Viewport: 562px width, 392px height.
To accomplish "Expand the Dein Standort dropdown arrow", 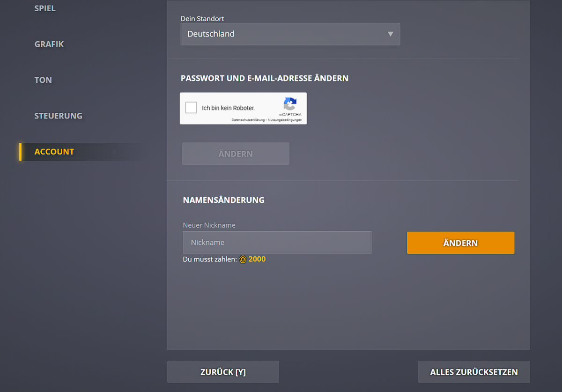I will coord(391,34).
